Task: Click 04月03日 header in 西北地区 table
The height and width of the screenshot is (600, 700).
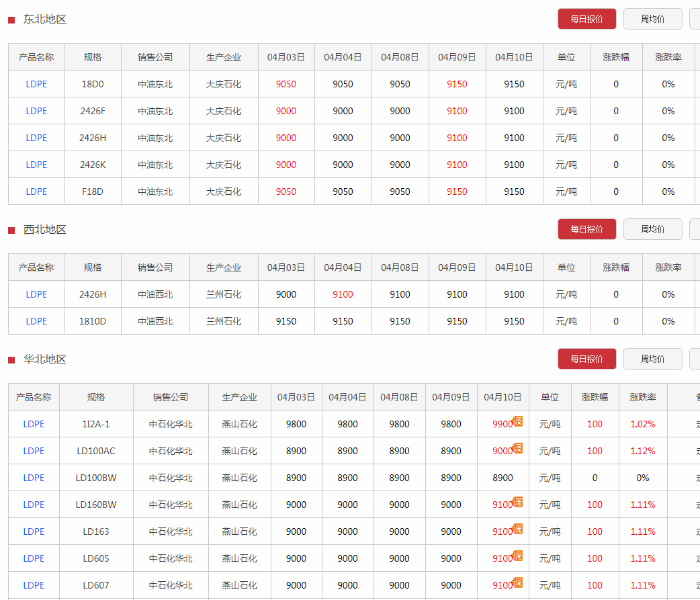Action: click(x=286, y=267)
